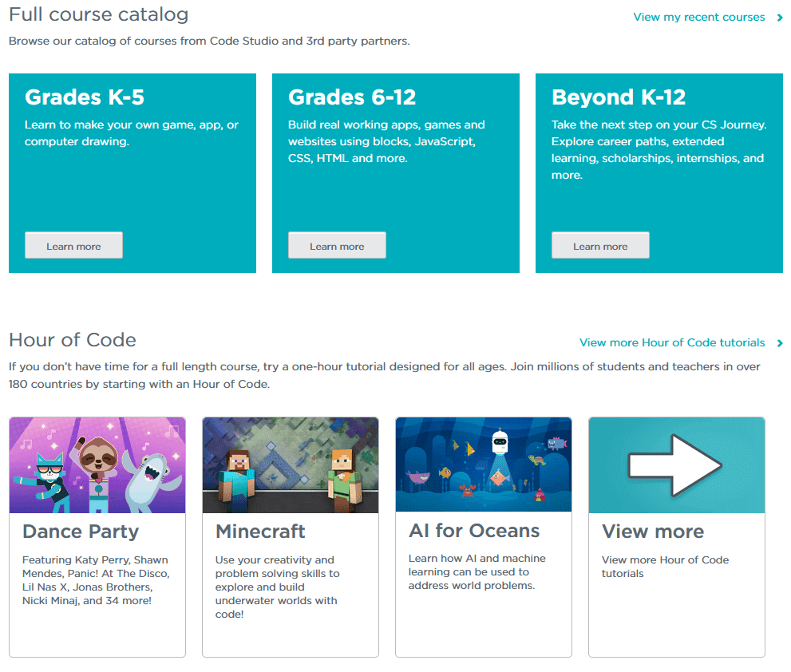Click the chevron beside View more Hour of Code tutorials

[778, 342]
